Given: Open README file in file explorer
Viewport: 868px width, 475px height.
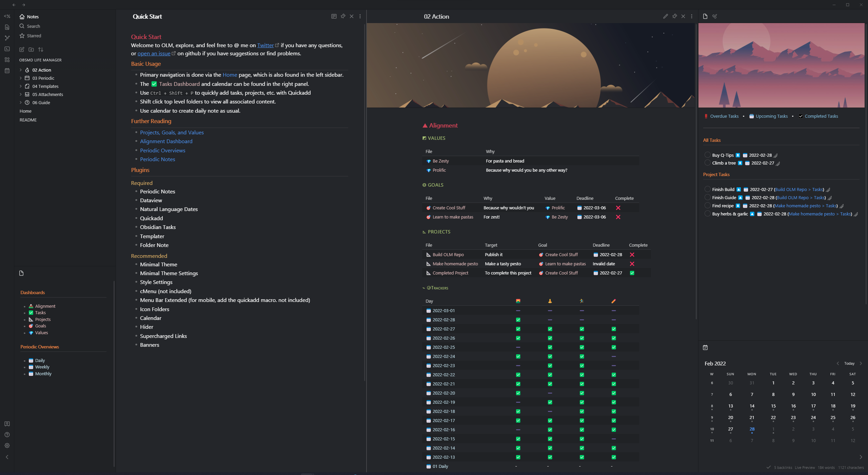Looking at the screenshot, I should coord(28,120).
